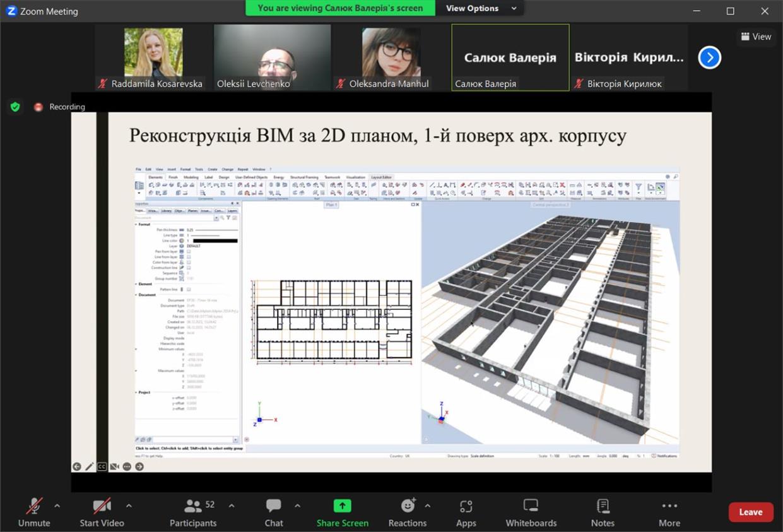Viewport: 783px width, 532px height.
Task: Click the camera icon in slide controls
Action: click(114, 466)
